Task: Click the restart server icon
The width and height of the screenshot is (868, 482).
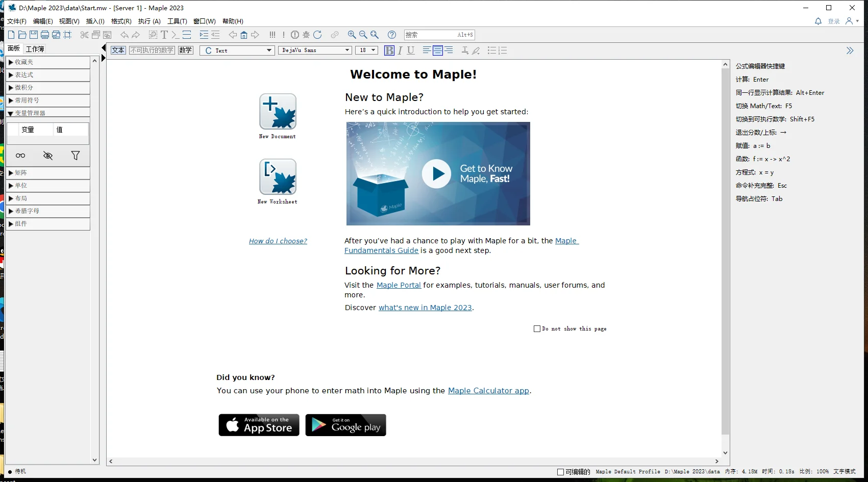Action: pyautogui.click(x=317, y=35)
